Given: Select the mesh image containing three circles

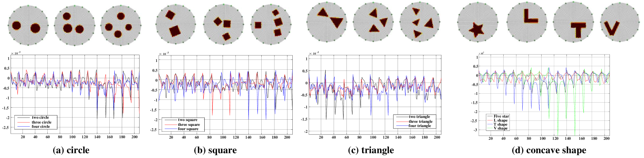Looking at the screenshot, I should coord(74,26).
